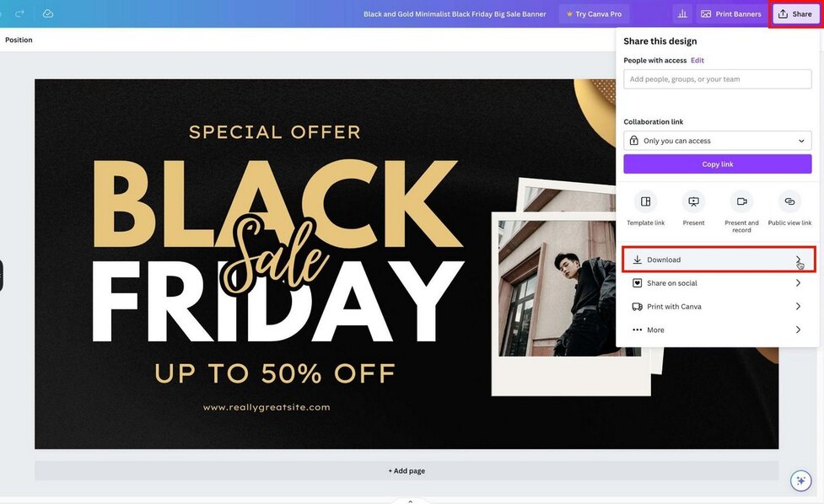Image resolution: width=824 pixels, height=504 pixels.
Task: Open the More sharing options
Action: click(717, 330)
